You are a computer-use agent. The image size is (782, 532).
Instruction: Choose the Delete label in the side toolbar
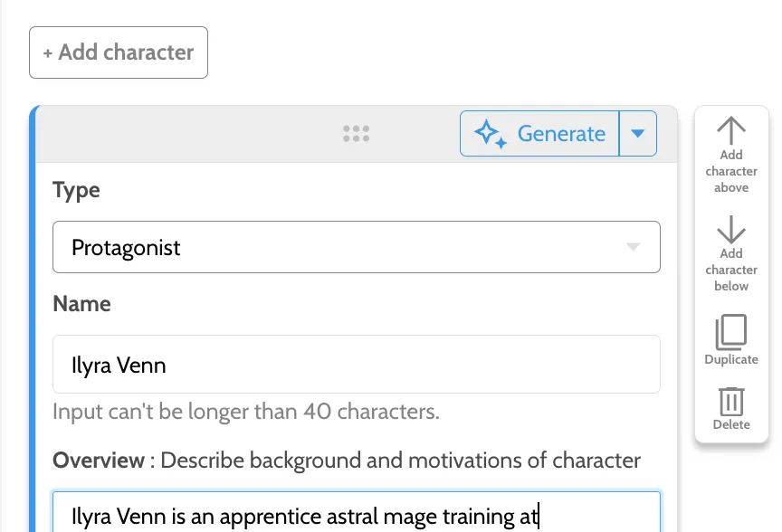point(731,424)
